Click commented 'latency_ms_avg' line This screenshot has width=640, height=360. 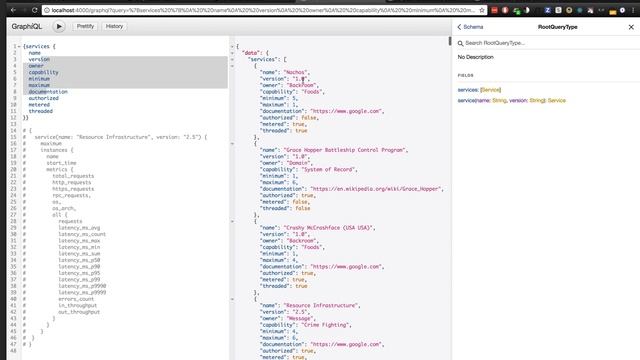click(x=79, y=228)
